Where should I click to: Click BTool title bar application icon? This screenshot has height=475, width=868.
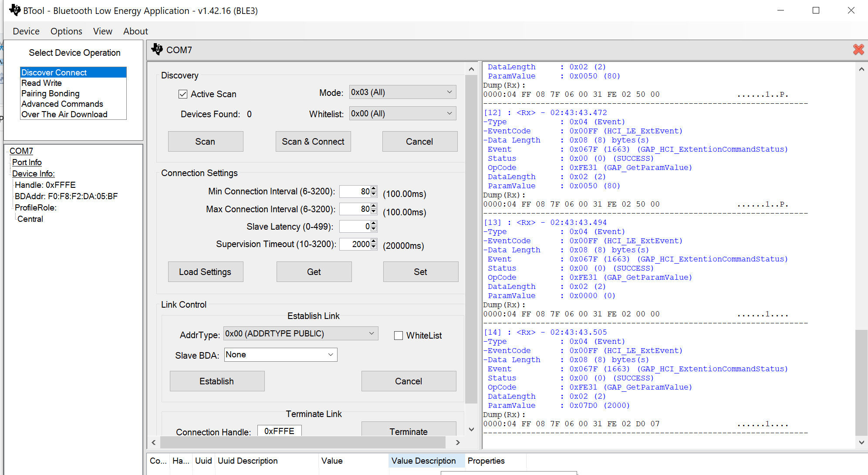pos(15,10)
